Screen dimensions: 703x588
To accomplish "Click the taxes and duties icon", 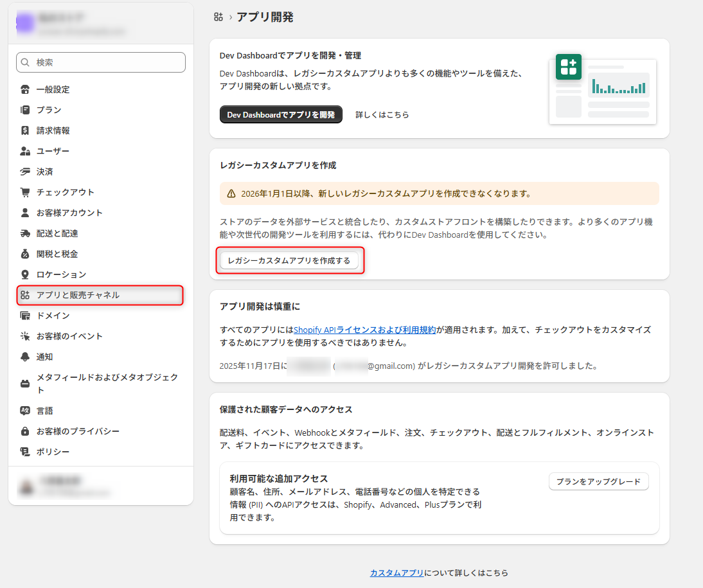I will click(25, 254).
